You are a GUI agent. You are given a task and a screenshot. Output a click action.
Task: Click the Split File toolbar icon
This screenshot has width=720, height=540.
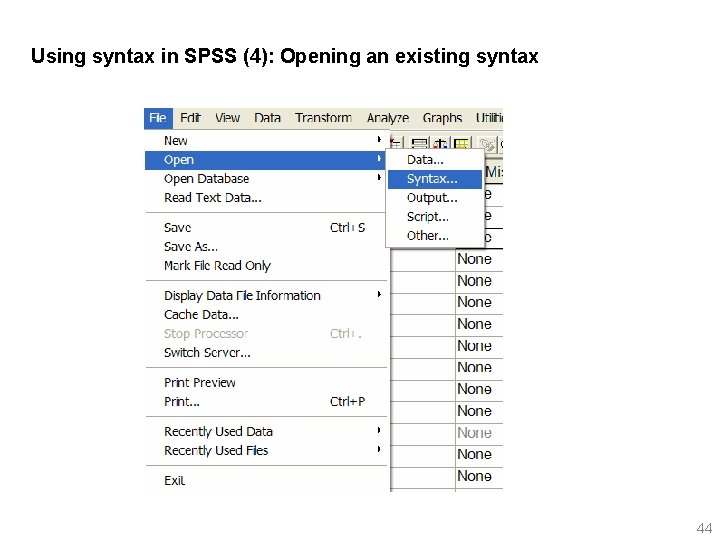[419, 144]
